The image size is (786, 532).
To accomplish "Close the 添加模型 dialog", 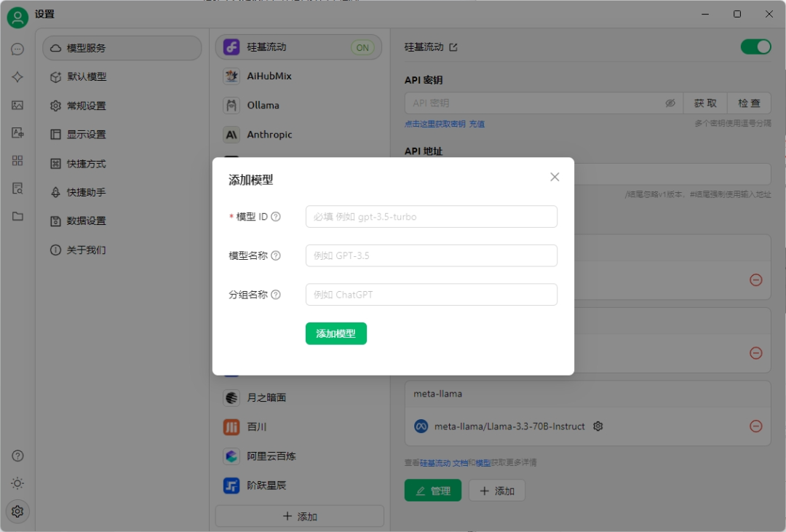I will pyautogui.click(x=555, y=177).
